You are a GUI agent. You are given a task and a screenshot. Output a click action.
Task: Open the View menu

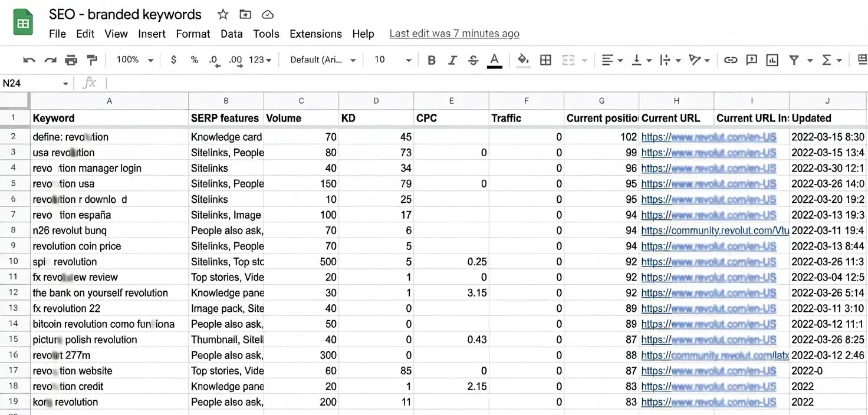pyautogui.click(x=116, y=34)
